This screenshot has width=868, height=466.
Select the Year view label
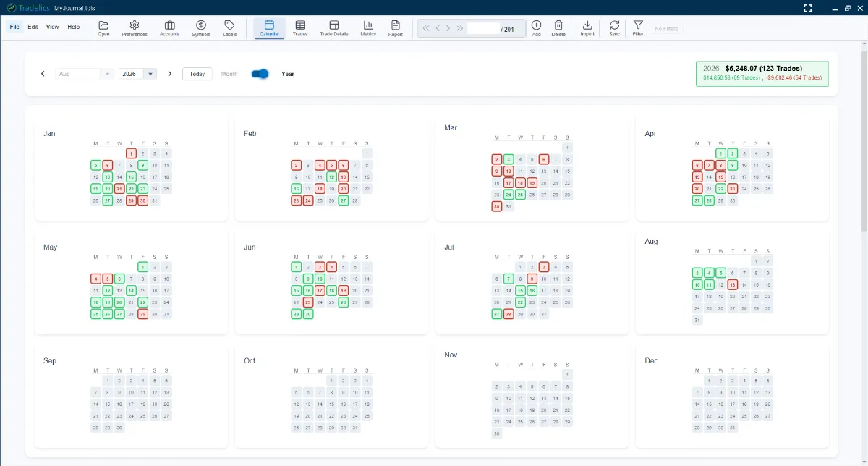pos(288,74)
